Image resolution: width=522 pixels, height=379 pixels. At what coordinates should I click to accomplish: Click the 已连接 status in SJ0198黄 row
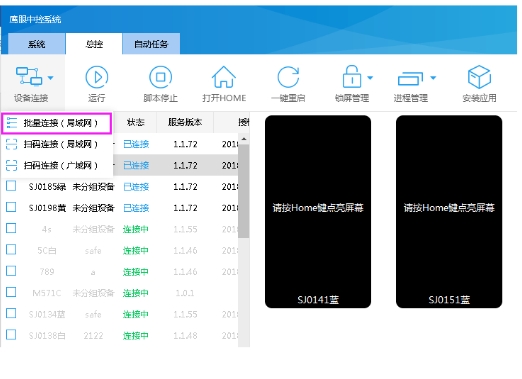(136, 208)
